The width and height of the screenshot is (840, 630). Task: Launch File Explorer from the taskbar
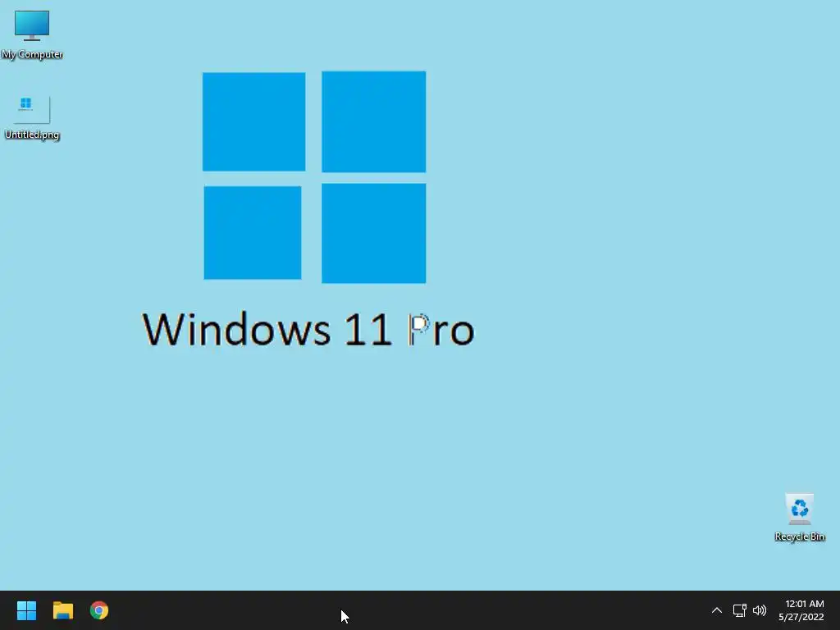(63, 610)
